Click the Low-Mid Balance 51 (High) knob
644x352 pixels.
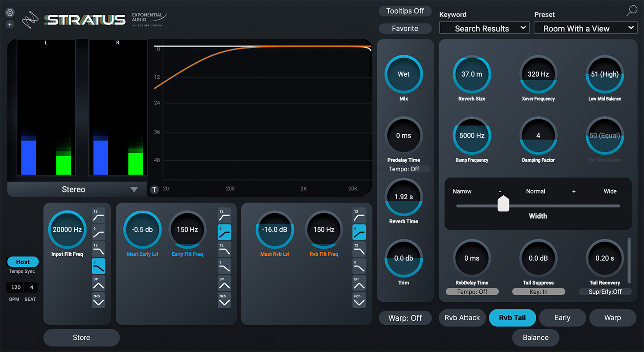605,74
